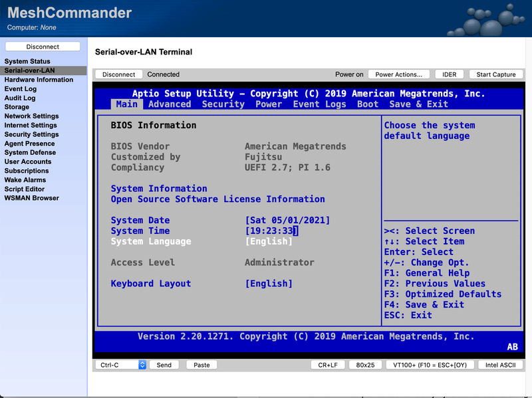This screenshot has height=398, width=532.
Task: Open Internet Settings
Action: click(x=31, y=125)
